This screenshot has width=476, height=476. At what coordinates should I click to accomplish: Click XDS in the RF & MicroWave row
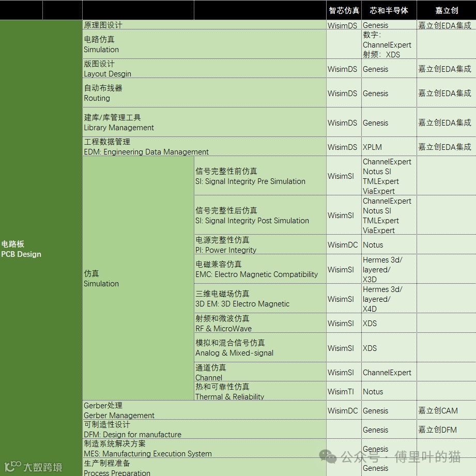pos(389,324)
